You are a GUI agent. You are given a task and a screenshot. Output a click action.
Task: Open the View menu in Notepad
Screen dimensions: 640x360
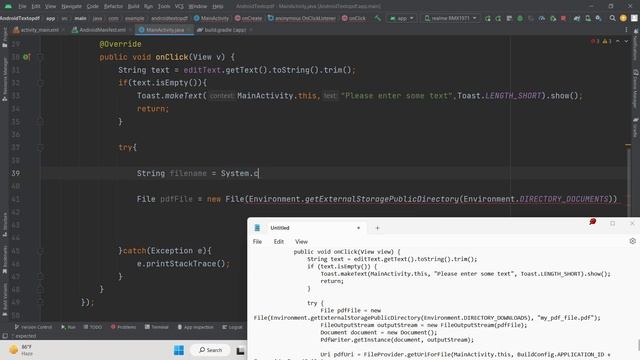pyautogui.click(x=301, y=242)
